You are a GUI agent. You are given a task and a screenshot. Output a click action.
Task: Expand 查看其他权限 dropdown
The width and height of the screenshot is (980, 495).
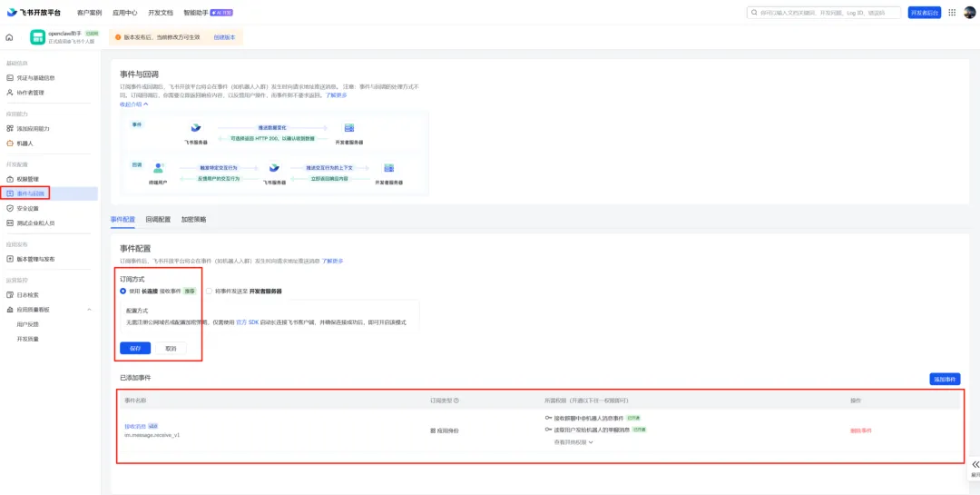click(x=573, y=442)
